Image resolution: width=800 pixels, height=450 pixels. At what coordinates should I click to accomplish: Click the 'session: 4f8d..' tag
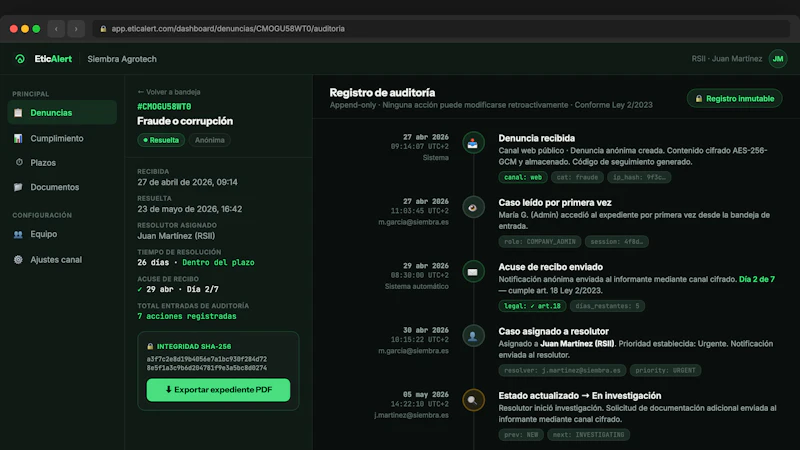click(617, 241)
